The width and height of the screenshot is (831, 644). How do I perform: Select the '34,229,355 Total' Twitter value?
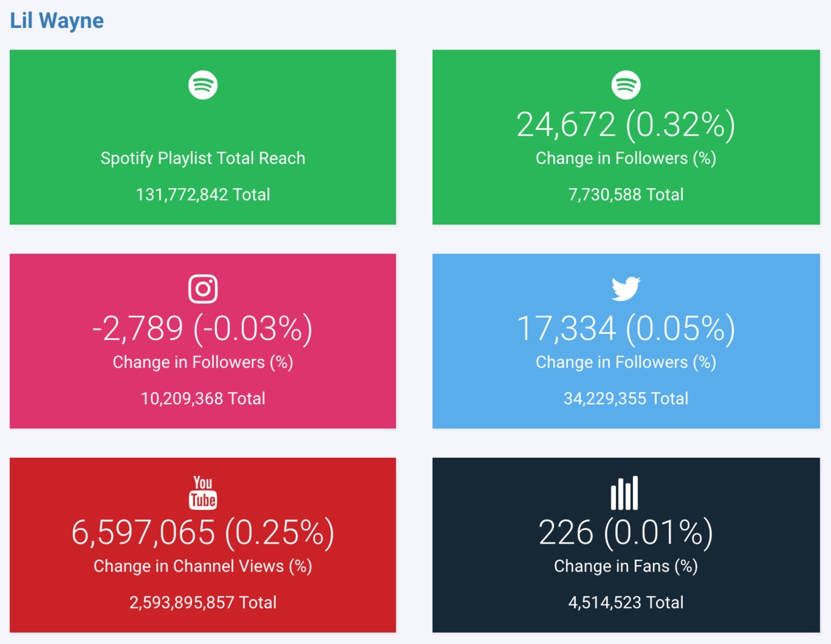coord(626,399)
